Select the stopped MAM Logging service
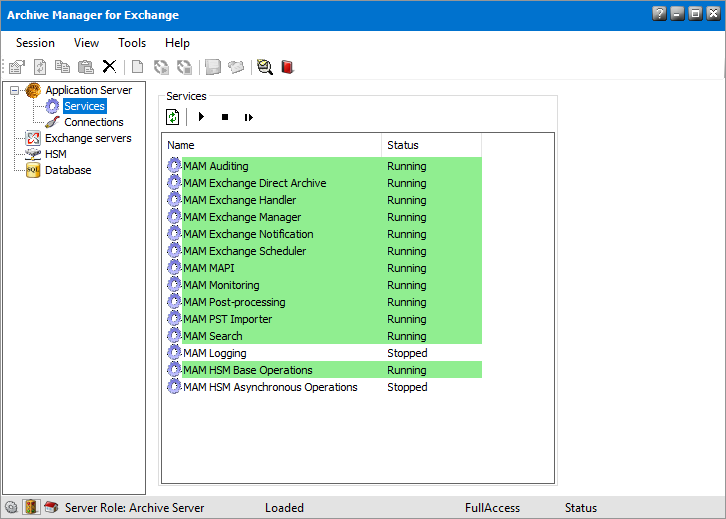The image size is (726, 519). (214, 353)
